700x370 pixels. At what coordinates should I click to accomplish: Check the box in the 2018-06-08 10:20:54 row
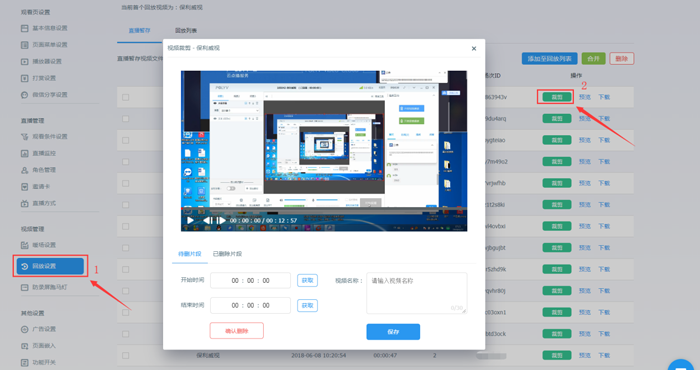click(x=125, y=356)
